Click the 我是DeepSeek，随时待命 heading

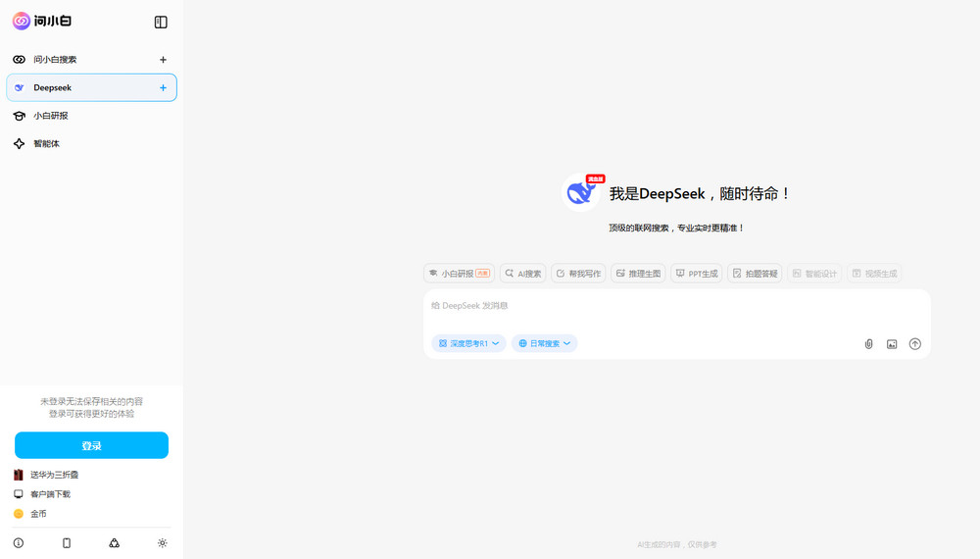click(700, 194)
